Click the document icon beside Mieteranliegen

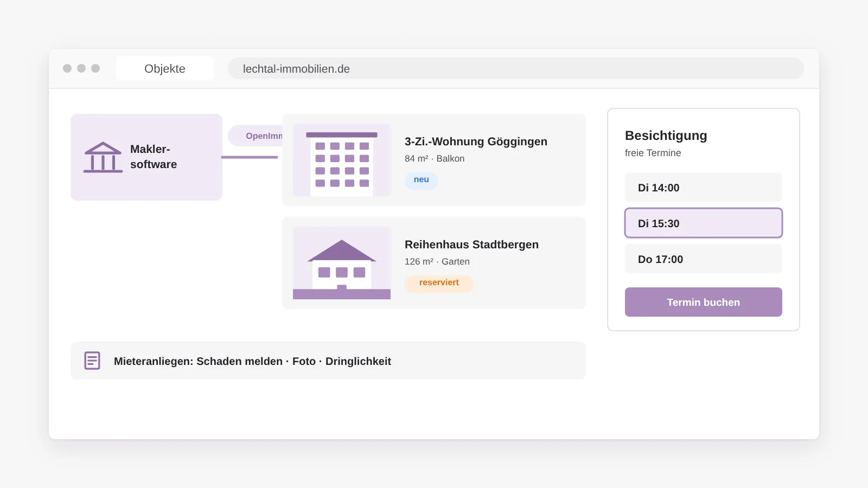tap(92, 361)
